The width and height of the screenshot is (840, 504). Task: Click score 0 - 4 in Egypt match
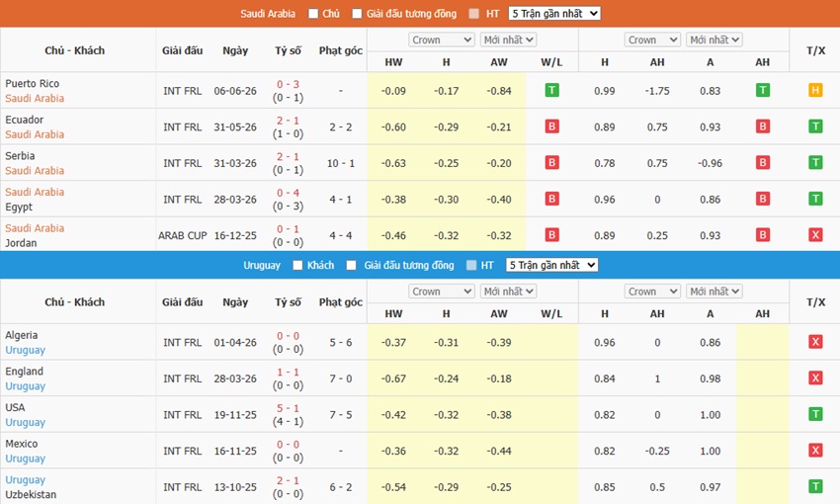pos(289,193)
